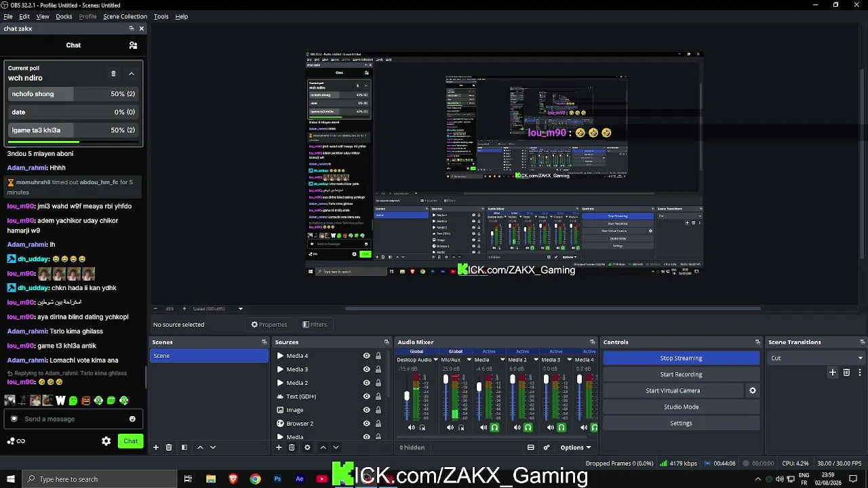Remove selected source with trash icon
This screenshot has width=868, height=488.
(292, 447)
